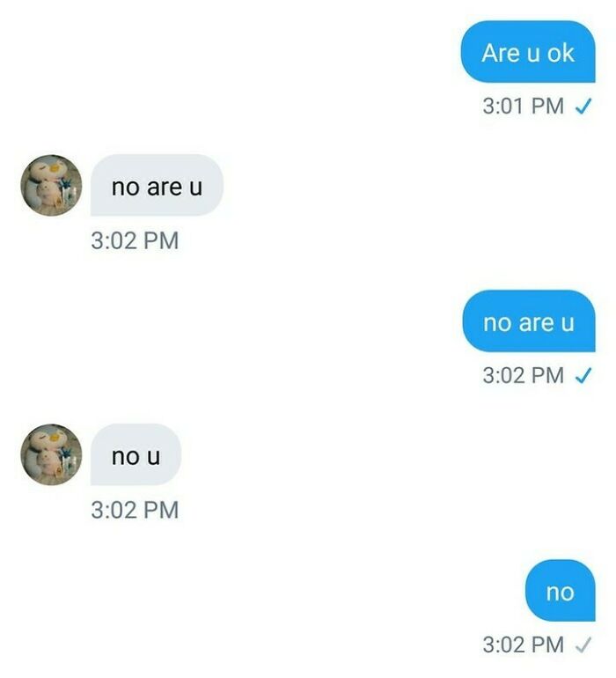The width and height of the screenshot is (616, 678).
Task: Click the 3:02 PM timestamp under "no u"
Action: pyautogui.click(x=135, y=510)
